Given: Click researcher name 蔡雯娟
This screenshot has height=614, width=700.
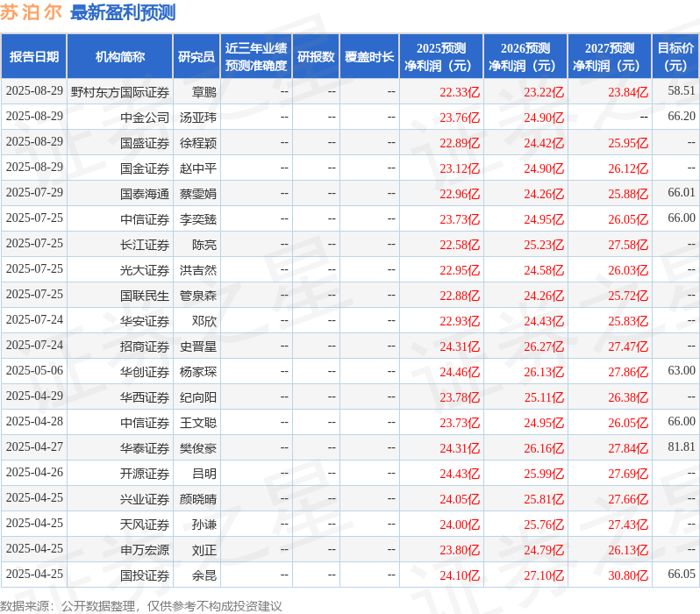Looking at the screenshot, I should coord(197,194).
